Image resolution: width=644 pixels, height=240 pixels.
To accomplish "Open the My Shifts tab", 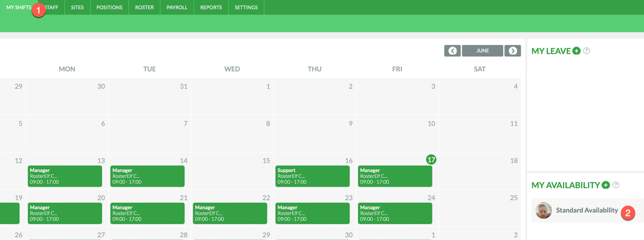I will pyautogui.click(x=19, y=7).
